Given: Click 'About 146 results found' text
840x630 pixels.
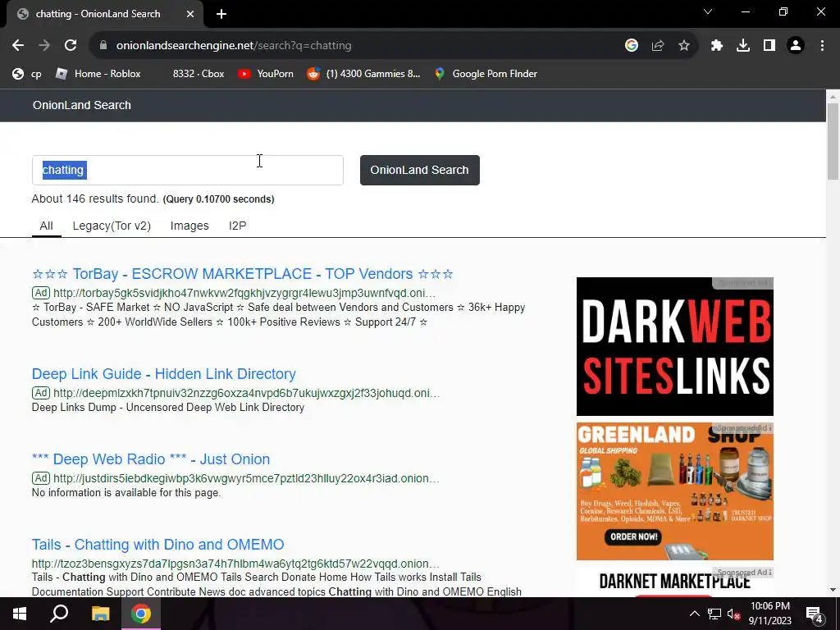Looking at the screenshot, I should [95, 199].
